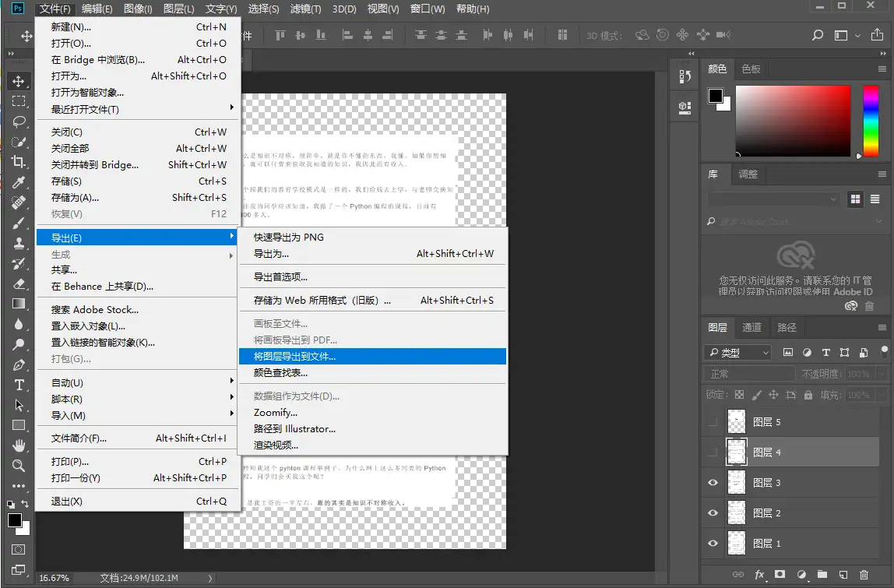Select the Lasso tool
Screen dimensions: 894x588
[19, 121]
